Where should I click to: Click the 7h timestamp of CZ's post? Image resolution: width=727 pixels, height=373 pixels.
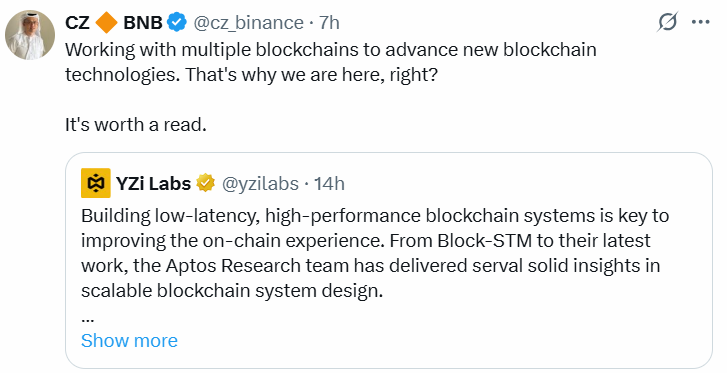[x=329, y=22]
